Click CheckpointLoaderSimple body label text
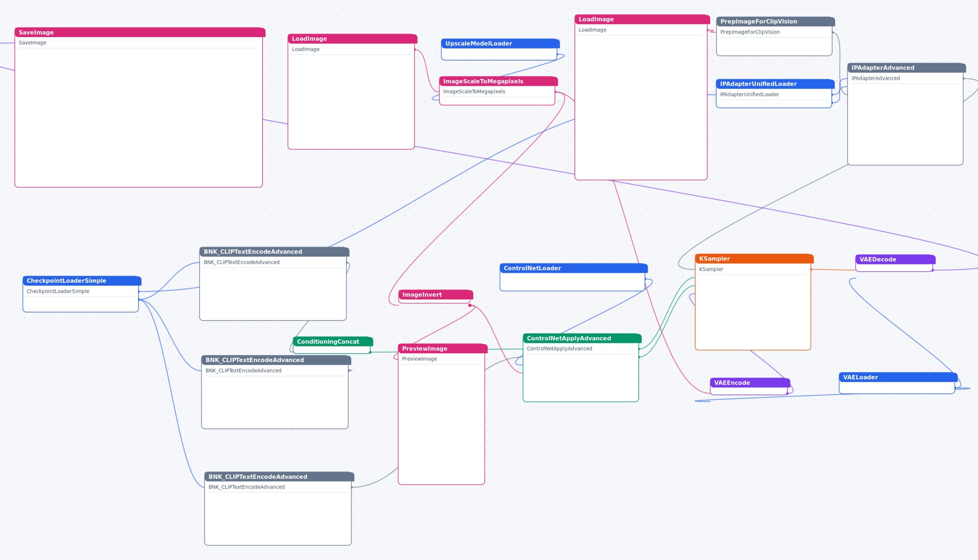The width and height of the screenshot is (978, 560). tap(58, 291)
